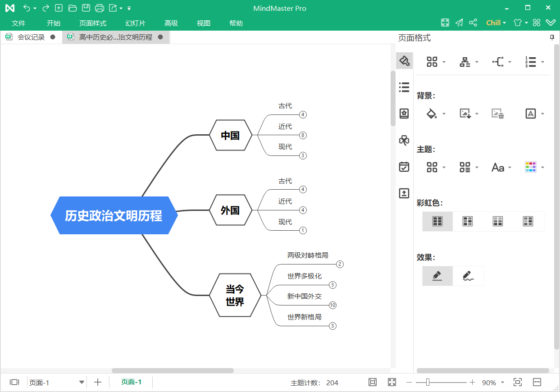The width and height of the screenshot is (560, 392).
Task: Open the 主题 theme style dropdown
Action: pyautogui.click(x=436, y=168)
